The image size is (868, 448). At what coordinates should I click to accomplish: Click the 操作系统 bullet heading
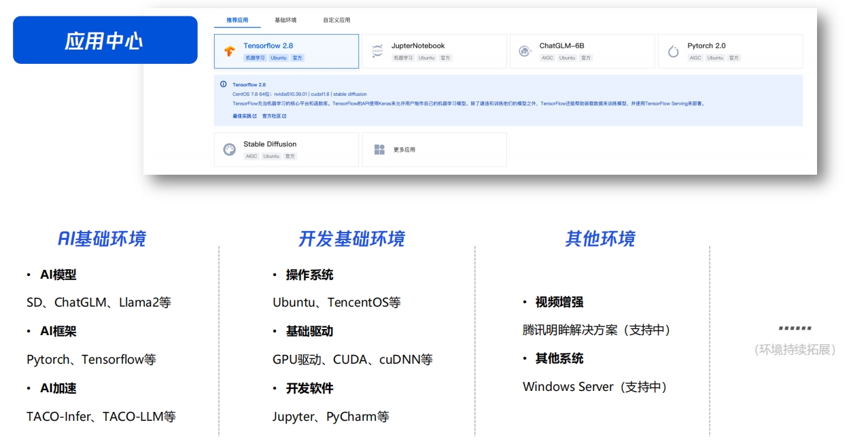(x=309, y=275)
